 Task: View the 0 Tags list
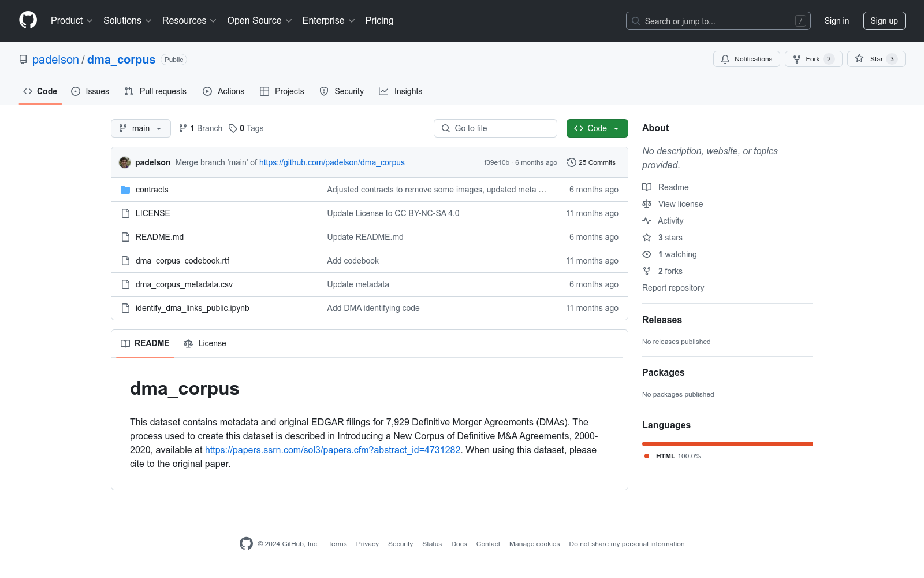pyautogui.click(x=246, y=128)
